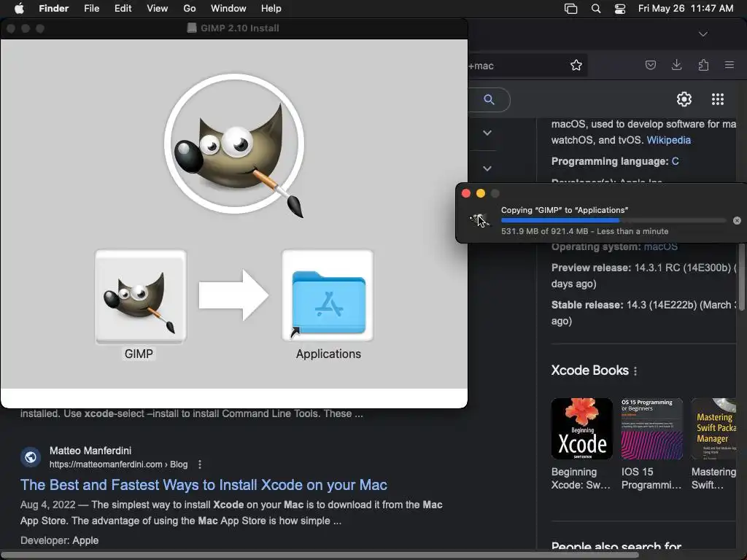Image resolution: width=747 pixels, height=560 pixels.
Task: Open the iOS 15 Programming book cover
Action: pos(651,429)
